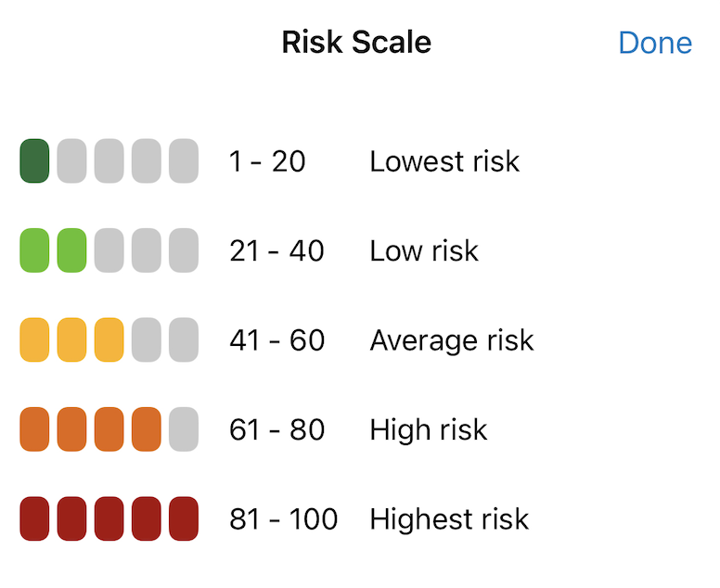
Task: Select the 61 - 80 range text
Action: (276, 430)
